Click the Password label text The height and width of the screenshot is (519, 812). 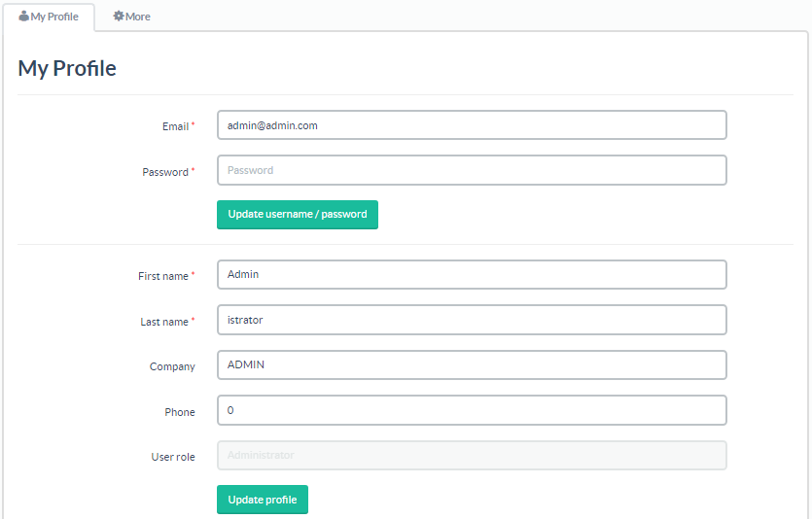point(165,172)
